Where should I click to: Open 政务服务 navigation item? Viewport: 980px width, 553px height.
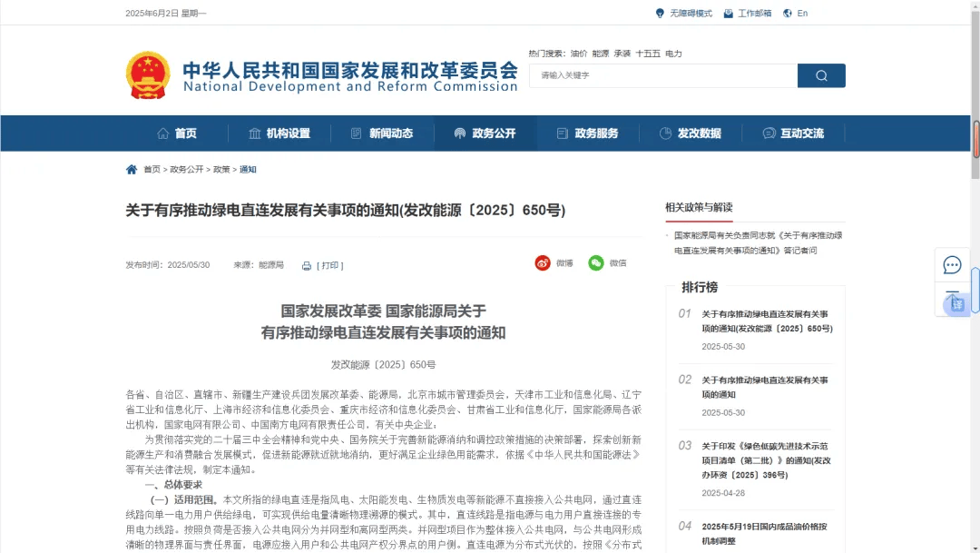(597, 133)
